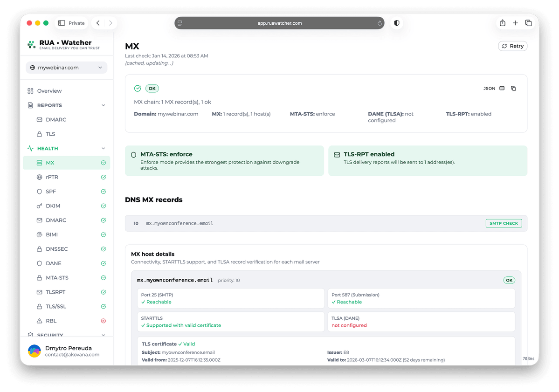The image size is (559, 392).
Task: Click the green check badge beside SPF
Action: click(x=103, y=191)
